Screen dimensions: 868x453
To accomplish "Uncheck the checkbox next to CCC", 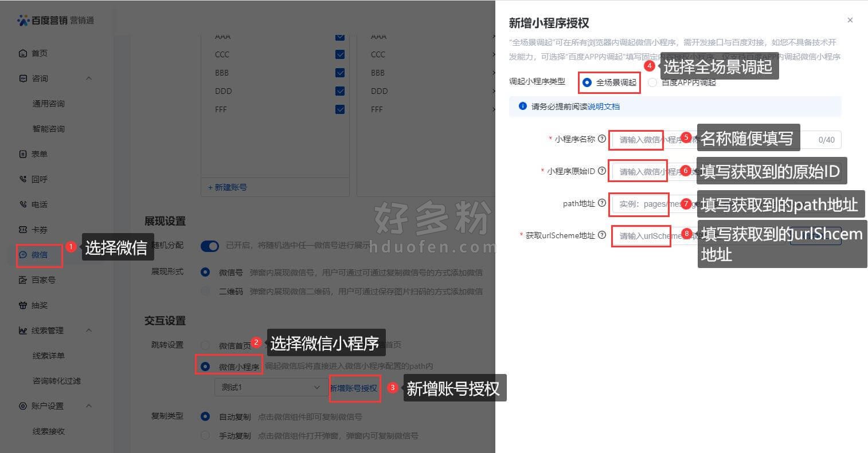I will coord(340,54).
